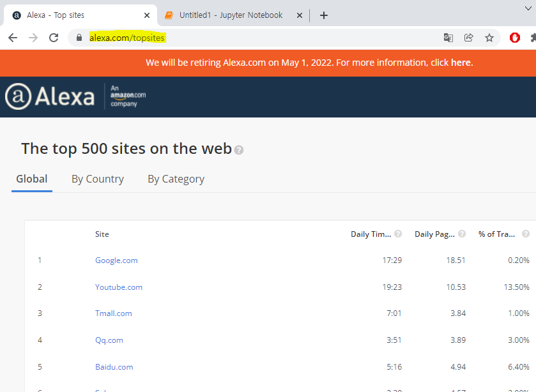The height and width of the screenshot is (392, 536).
Task: Open the translate page icon
Action: (x=448, y=38)
